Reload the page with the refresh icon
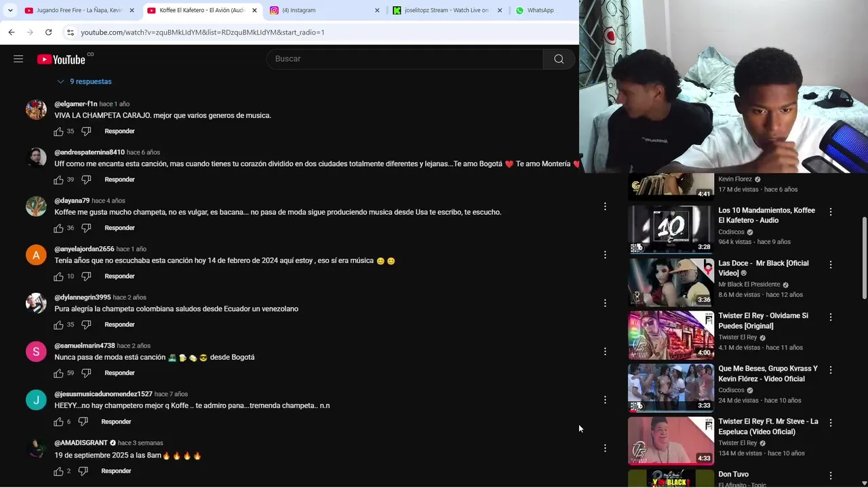Screen dimensions: 868x488 (x=49, y=32)
